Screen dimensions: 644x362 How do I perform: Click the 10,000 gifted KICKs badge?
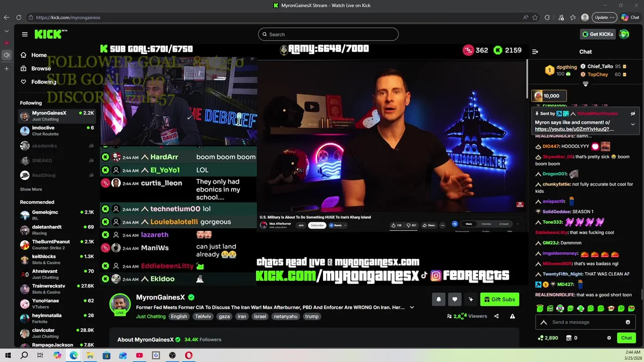pos(549,96)
